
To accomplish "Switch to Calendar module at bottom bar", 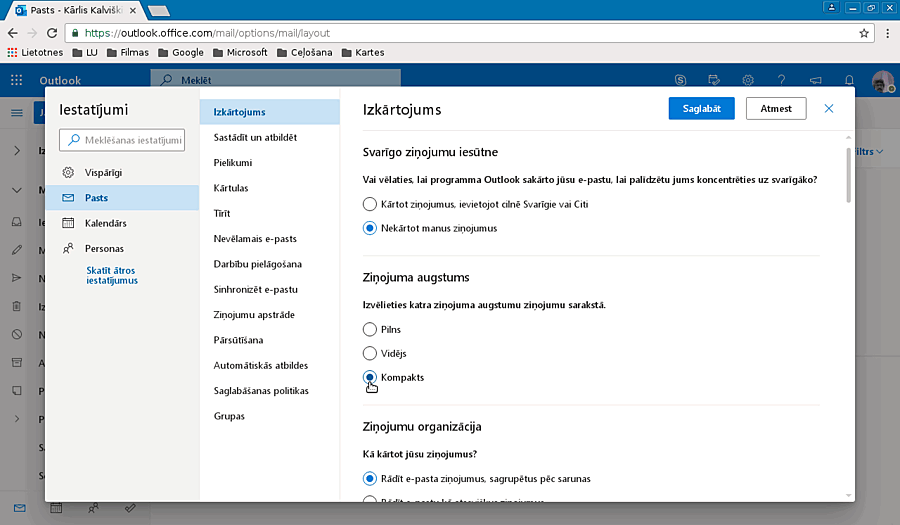I will [x=56, y=508].
